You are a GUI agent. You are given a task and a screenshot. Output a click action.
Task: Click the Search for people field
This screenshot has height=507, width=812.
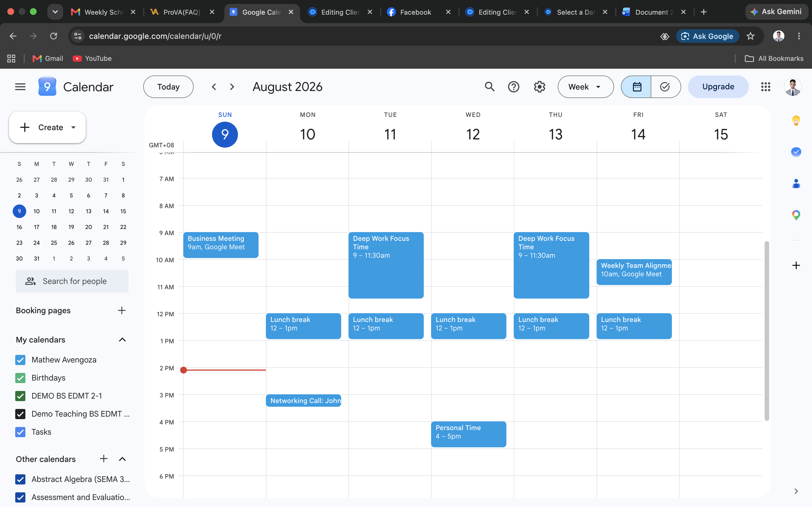[72, 281]
